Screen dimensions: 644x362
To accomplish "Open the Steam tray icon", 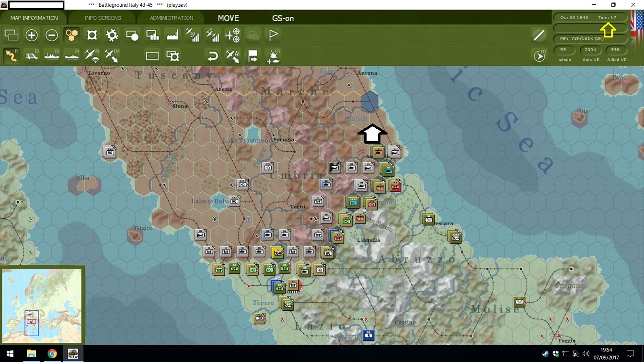I will point(546,354).
